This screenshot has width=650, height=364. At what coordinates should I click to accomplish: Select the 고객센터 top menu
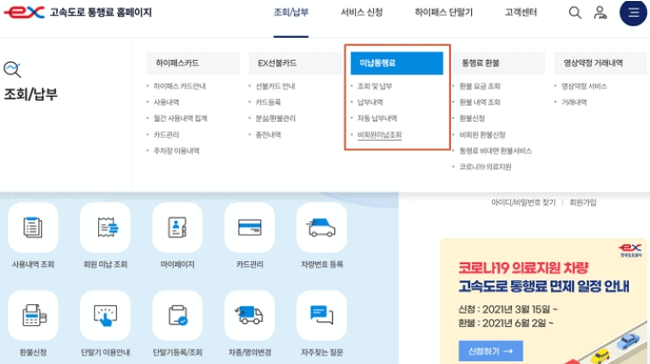click(521, 12)
